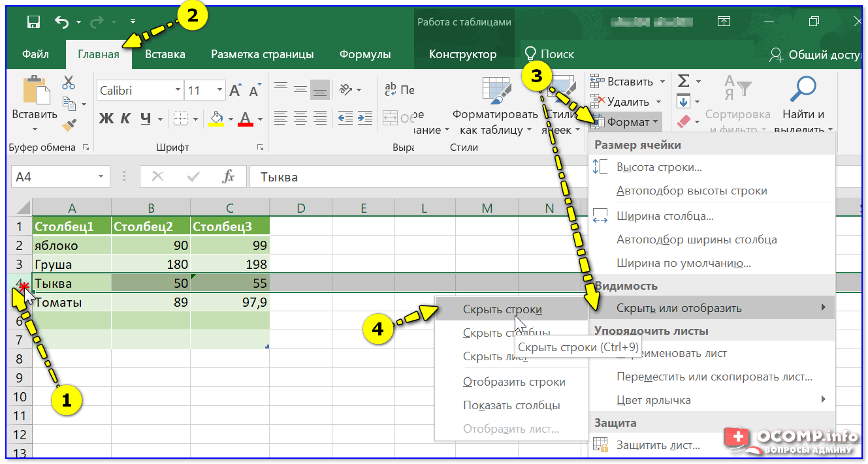
Task: Align text right icon
Action: 320,118
